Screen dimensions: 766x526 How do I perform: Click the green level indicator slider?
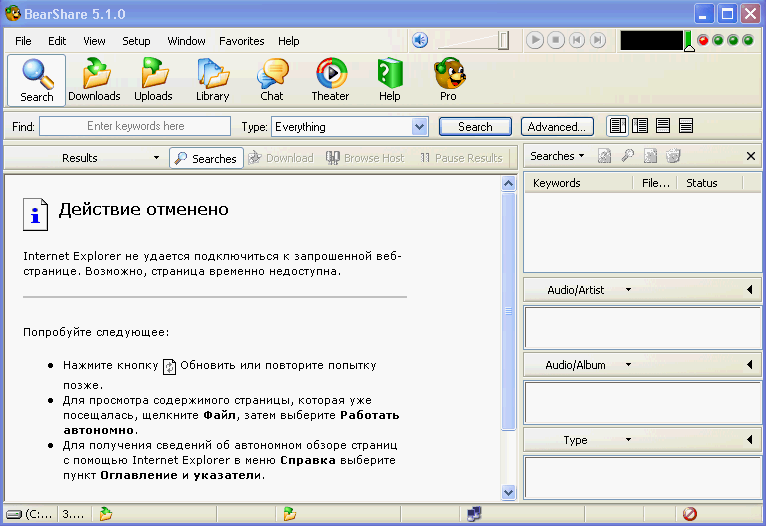pyautogui.click(x=689, y=42)
